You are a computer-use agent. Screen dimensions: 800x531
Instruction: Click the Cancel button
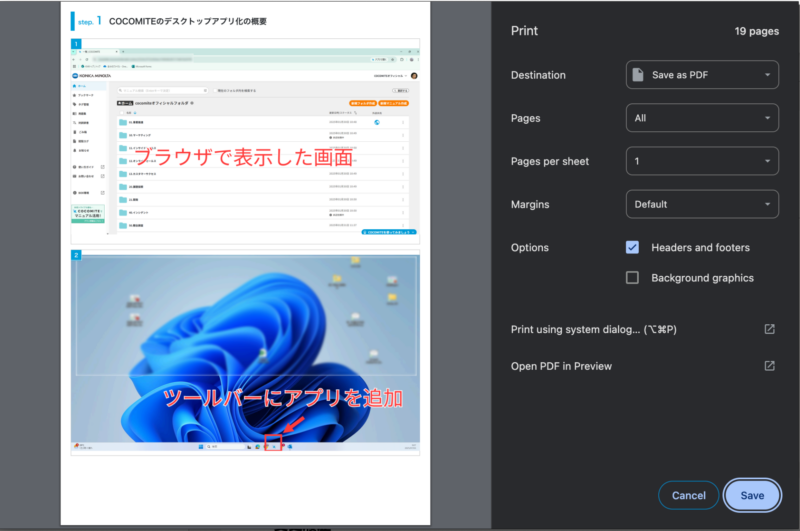tap(688, 496)
